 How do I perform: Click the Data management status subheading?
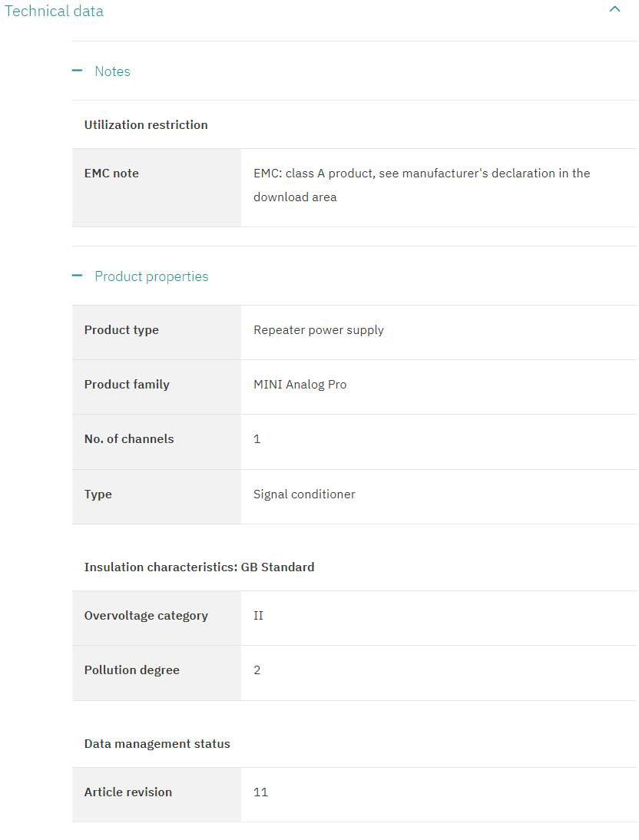157,744
